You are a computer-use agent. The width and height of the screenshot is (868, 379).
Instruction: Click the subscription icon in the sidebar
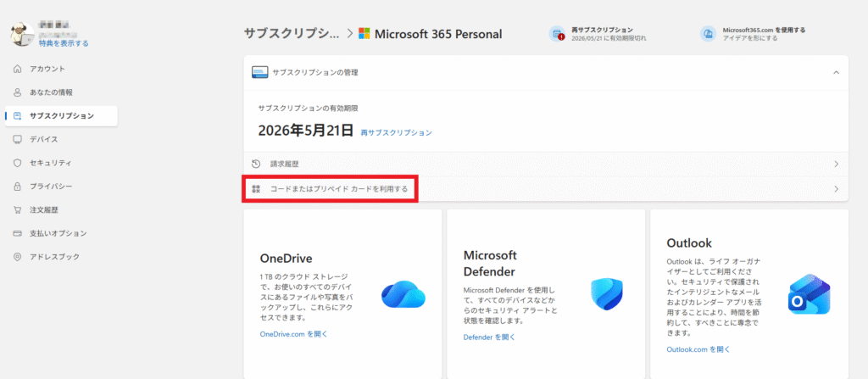click(x=18, y=116)
